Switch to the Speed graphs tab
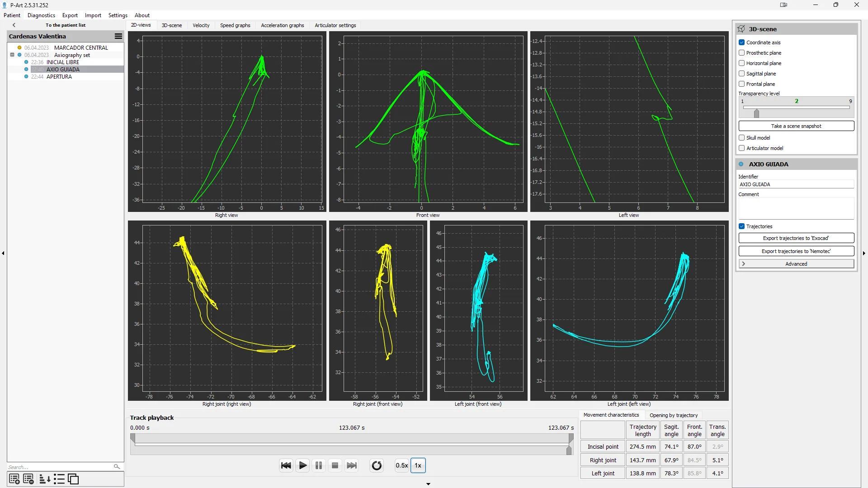This screenshot has width=868, height=488. coord(235,25)
